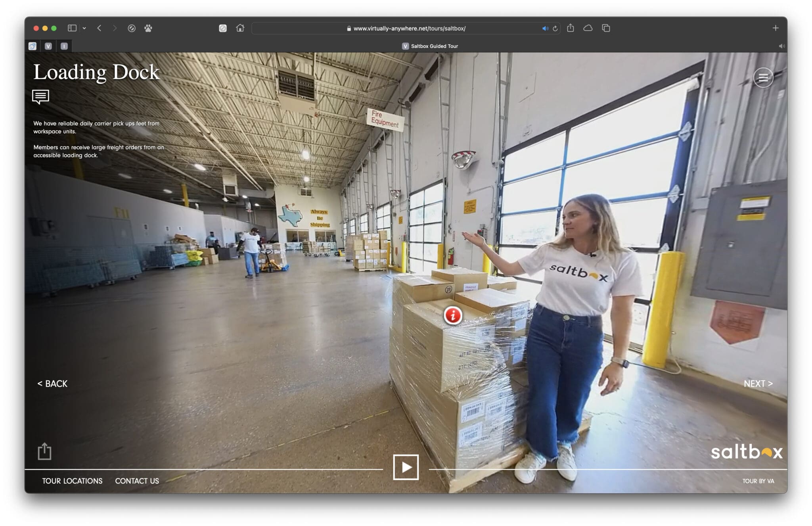Expand the tour hamburger menu

coord(763,78)
